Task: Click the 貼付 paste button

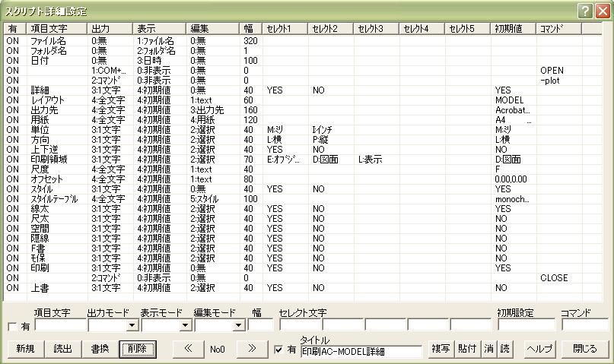Action: [466, 350]
